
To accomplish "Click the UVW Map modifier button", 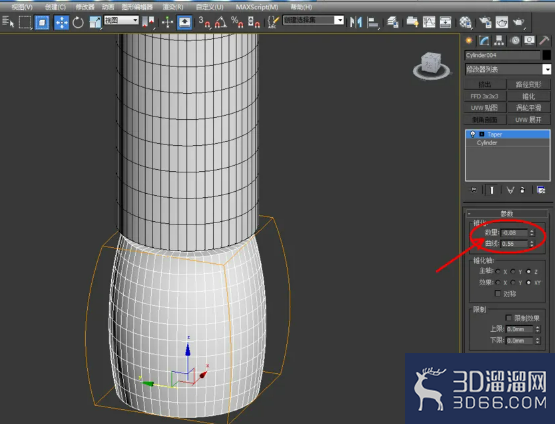I will pos(485,108).
